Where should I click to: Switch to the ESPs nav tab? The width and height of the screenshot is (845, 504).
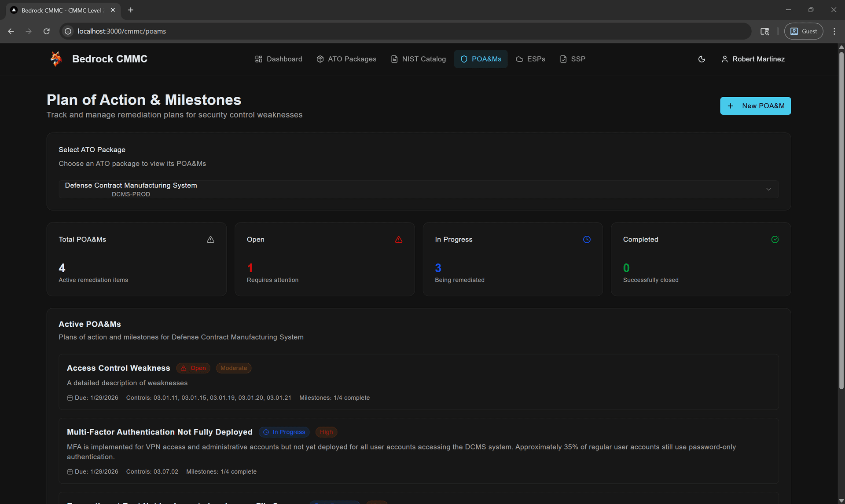click(x=530, y=59)
